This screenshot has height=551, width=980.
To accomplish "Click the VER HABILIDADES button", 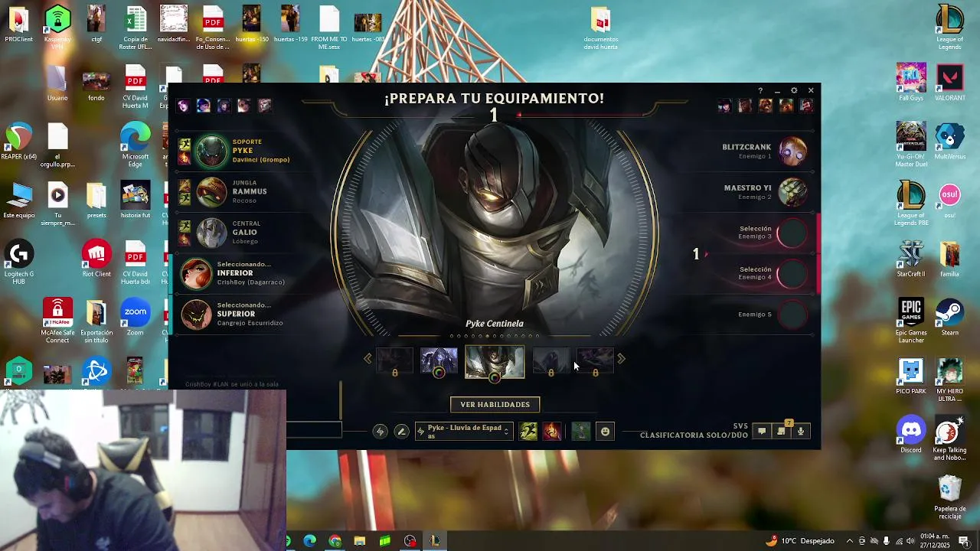I will coord(495,404).
